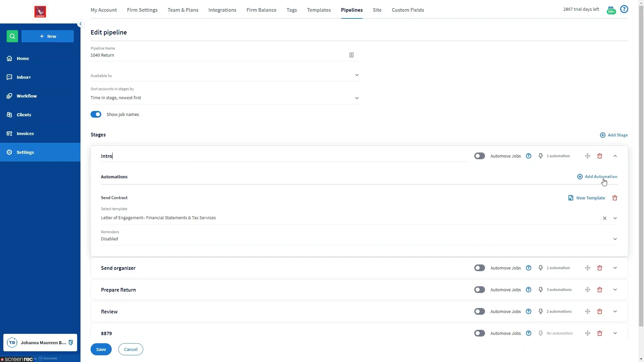Click the move handle for 8879 stage
644x362 pixels.
588,333
